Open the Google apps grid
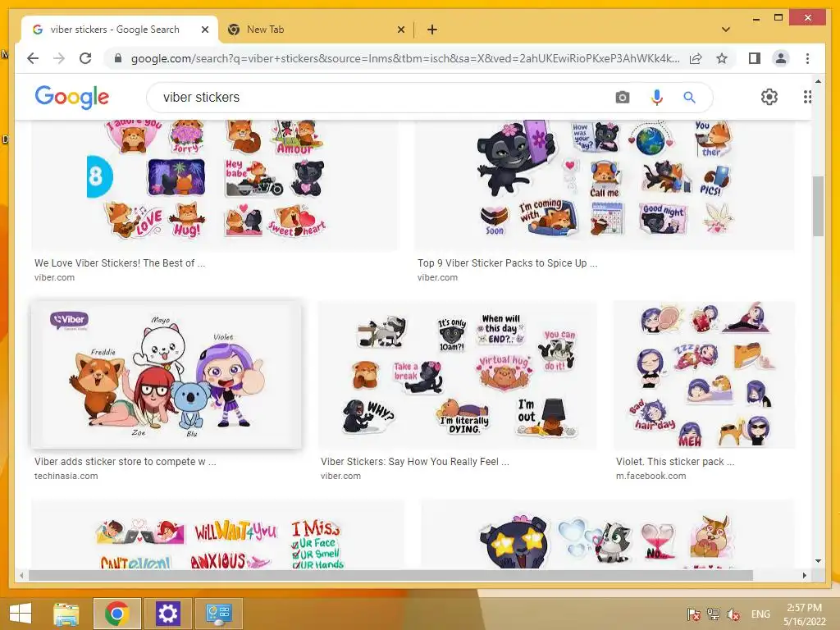Viewport: 840px width, 630px height. click(807, 97)
